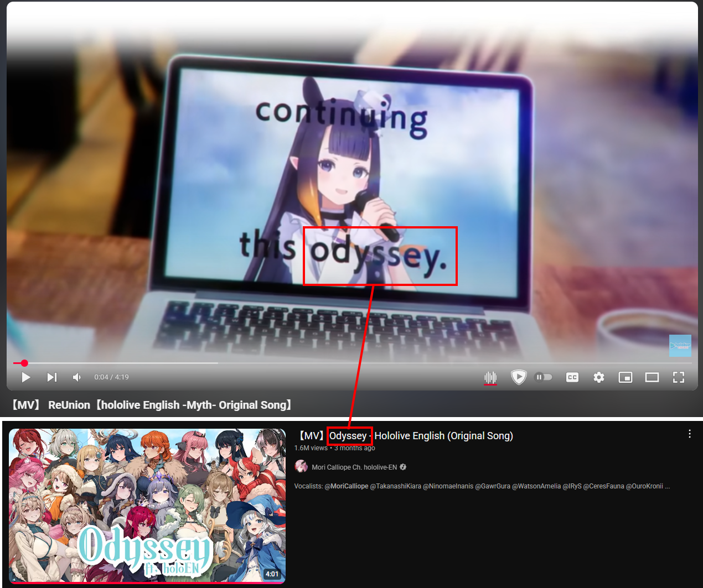Play the ReUnion video
This screenshot has height=588, width=703.
25,377
